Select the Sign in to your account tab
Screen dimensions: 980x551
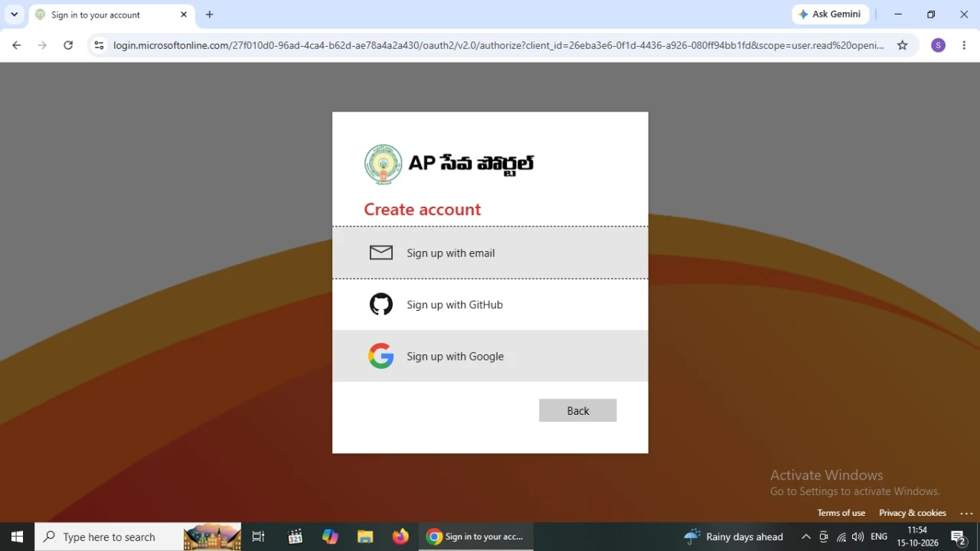pos(111,15)
